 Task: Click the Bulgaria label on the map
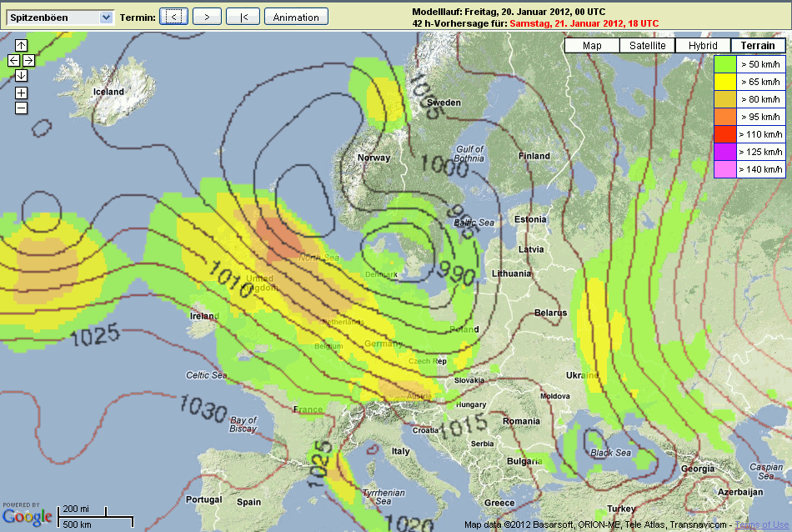[x=524, y=461]
